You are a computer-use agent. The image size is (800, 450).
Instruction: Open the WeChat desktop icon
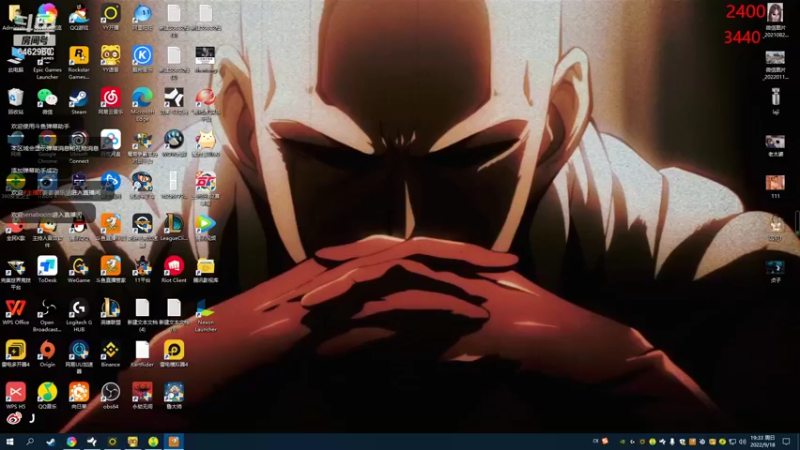[x=47, y=101]
